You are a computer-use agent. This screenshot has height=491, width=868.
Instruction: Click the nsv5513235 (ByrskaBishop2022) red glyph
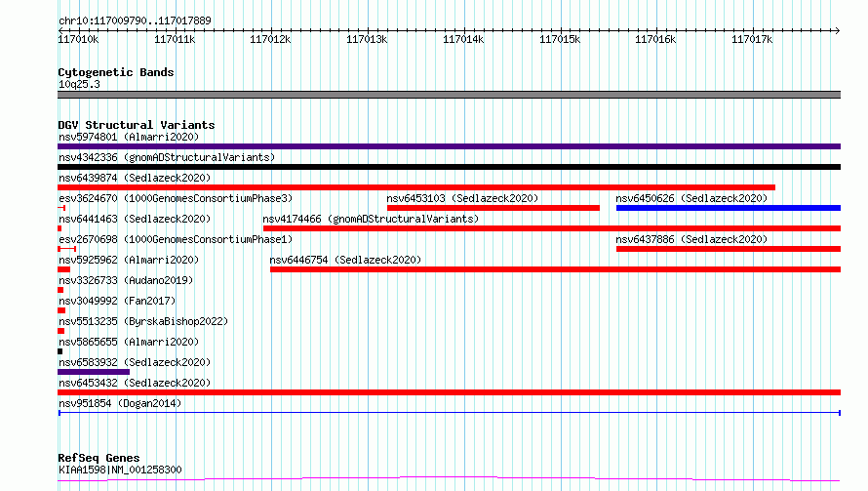[x=60, y=331]
